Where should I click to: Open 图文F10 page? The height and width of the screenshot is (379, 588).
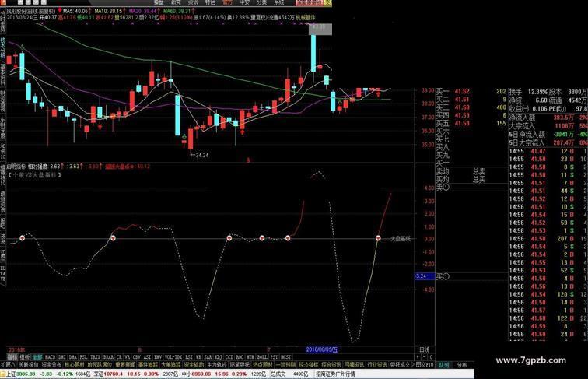425,364
